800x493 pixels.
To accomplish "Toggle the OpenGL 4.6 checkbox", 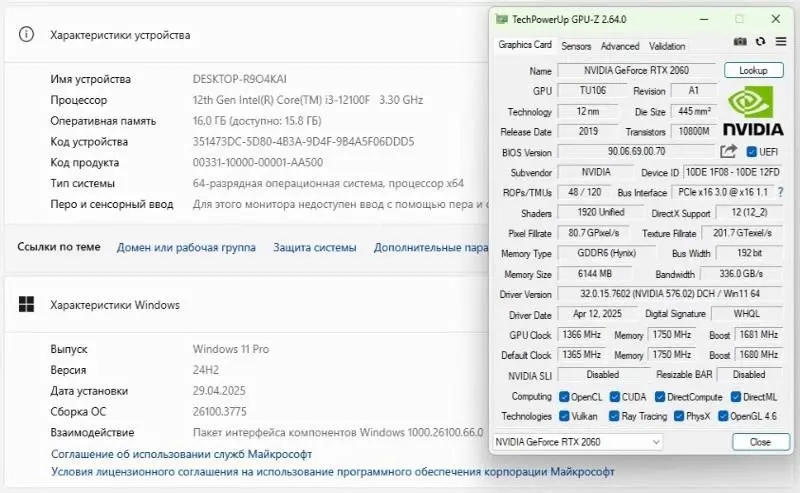I will 723,416.
